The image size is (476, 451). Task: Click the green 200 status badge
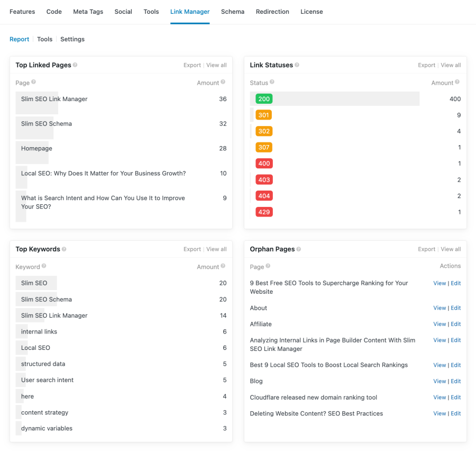(264, 99)
